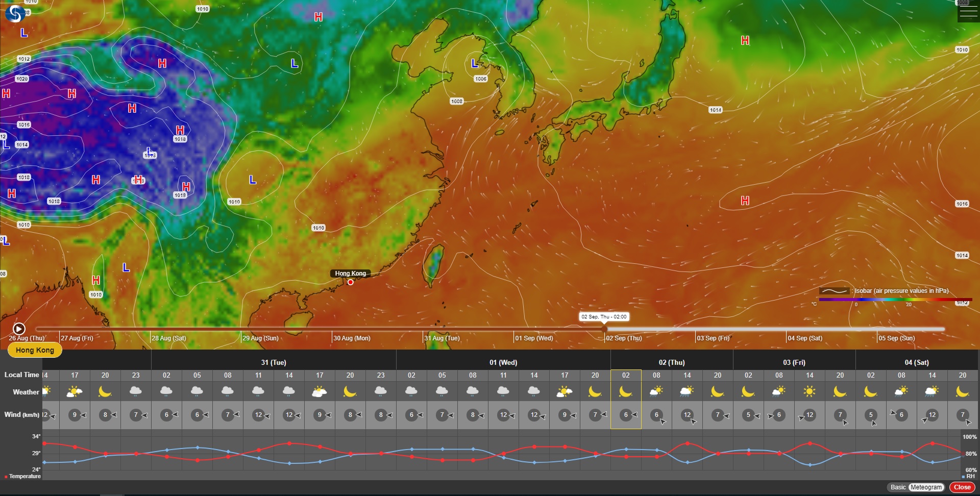
Task: Jump to 04 Sep (Sat) on timeline
Action: coord(805,338)
